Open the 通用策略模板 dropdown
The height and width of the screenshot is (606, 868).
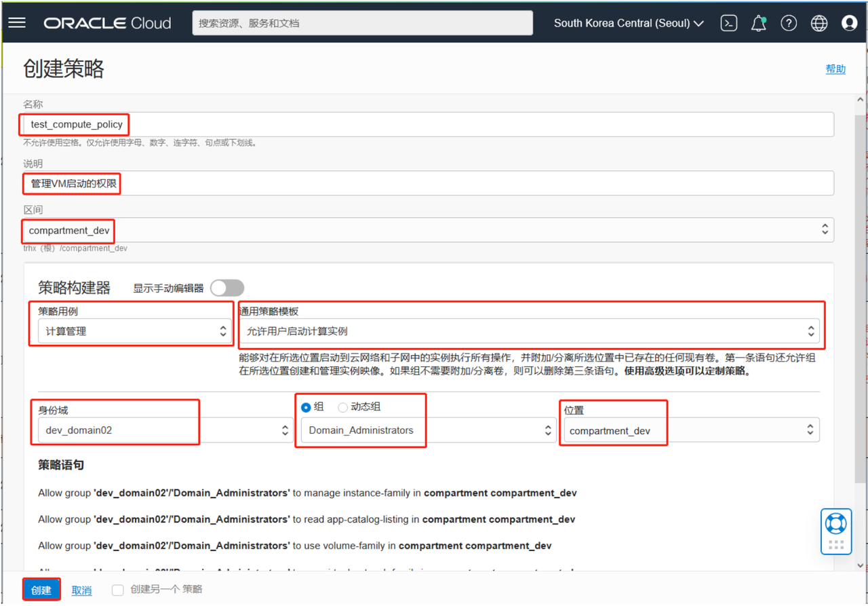point(530,331)
